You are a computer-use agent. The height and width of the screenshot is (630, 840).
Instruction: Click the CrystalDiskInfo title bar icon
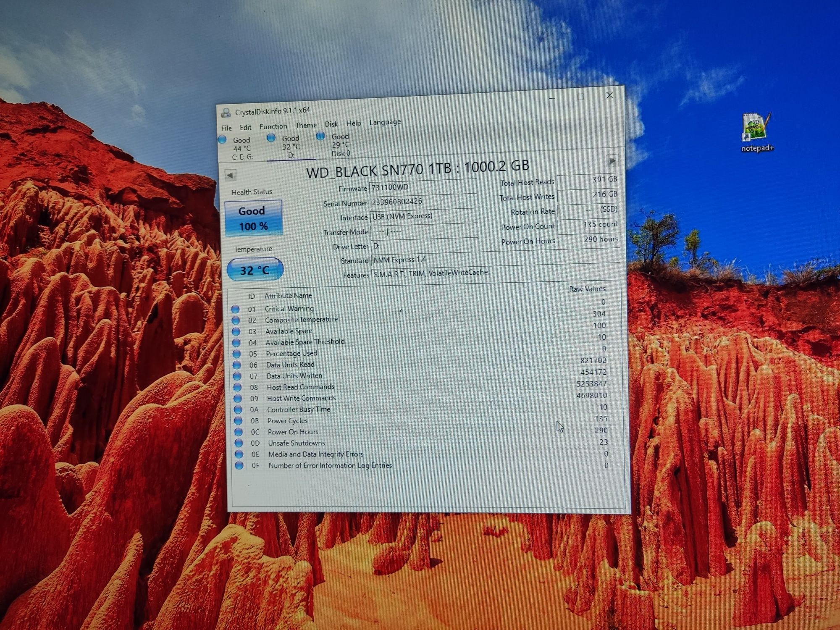tap(226, 113)
